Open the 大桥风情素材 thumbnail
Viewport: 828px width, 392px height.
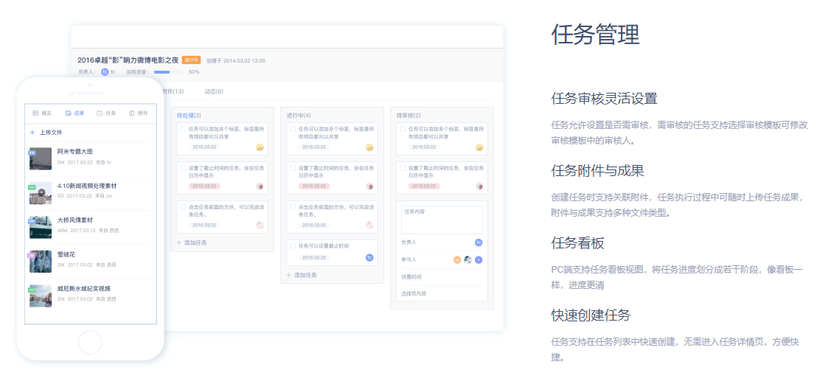click(40, 227)
